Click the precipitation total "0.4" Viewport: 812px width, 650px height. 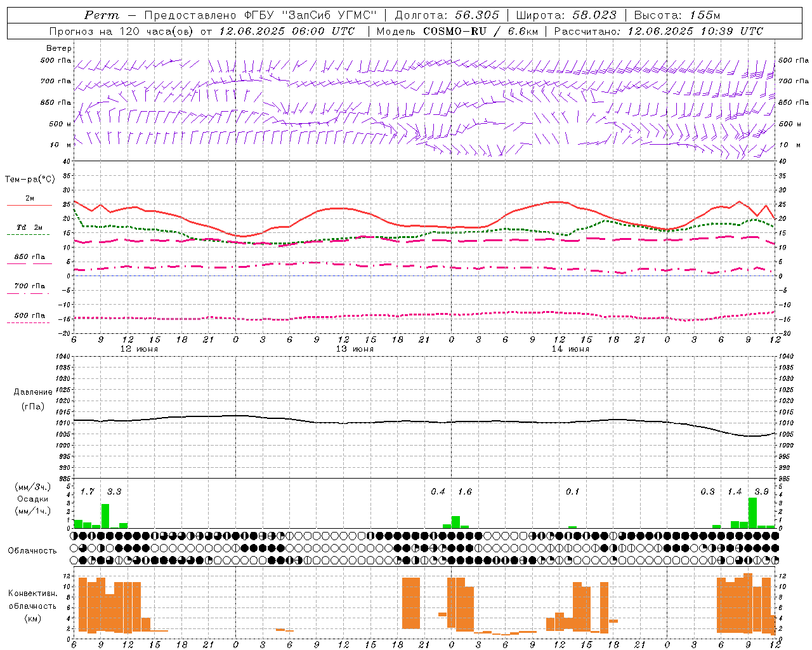coord(438,492)
